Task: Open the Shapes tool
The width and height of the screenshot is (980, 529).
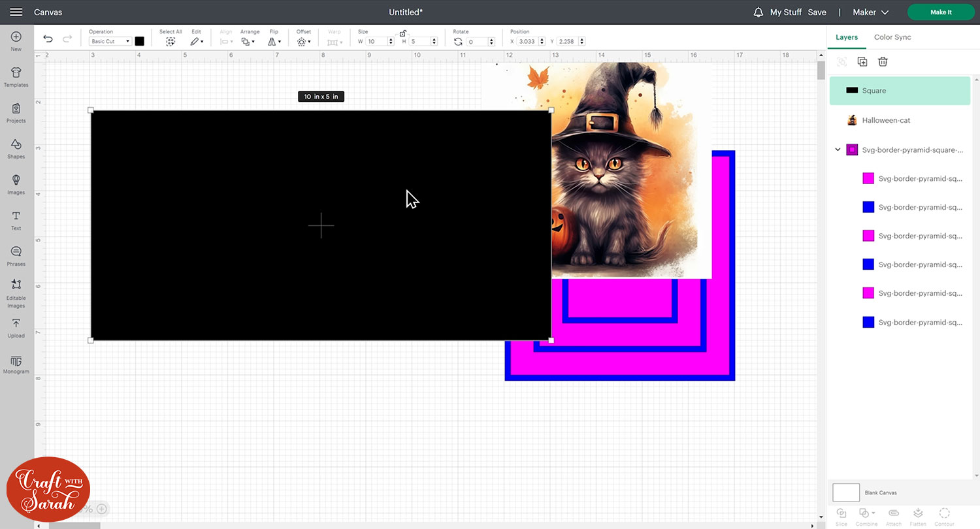Action: (16, 149)
